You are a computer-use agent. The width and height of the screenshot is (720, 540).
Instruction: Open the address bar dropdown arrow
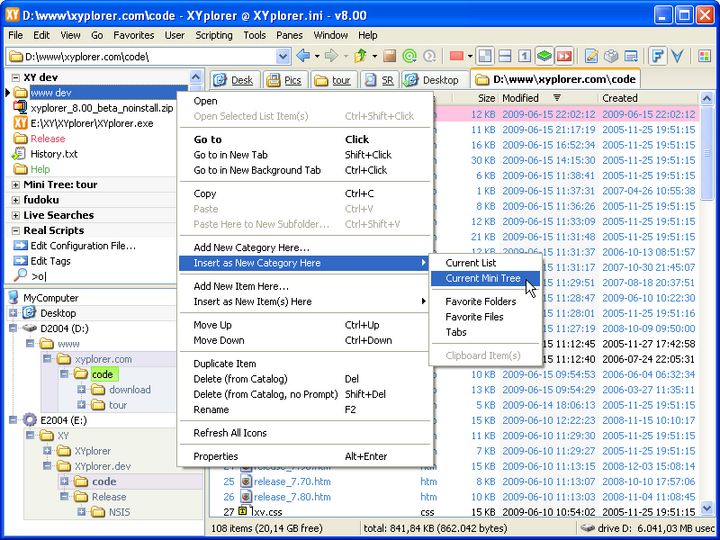[x=283, y=56]
